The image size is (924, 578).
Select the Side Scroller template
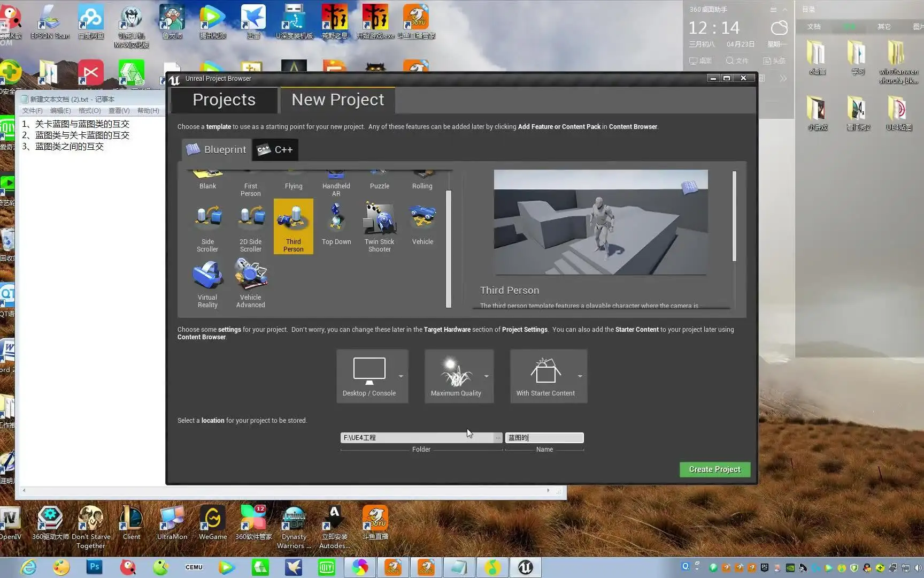pyautogui.click(x=207, y=226)
